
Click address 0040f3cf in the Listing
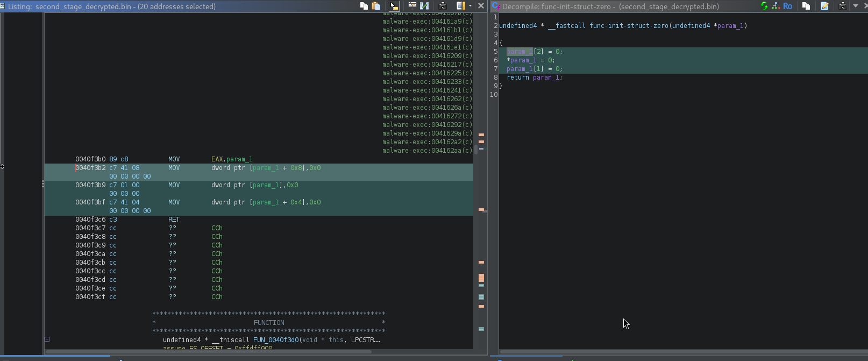[x=90, y=297]
